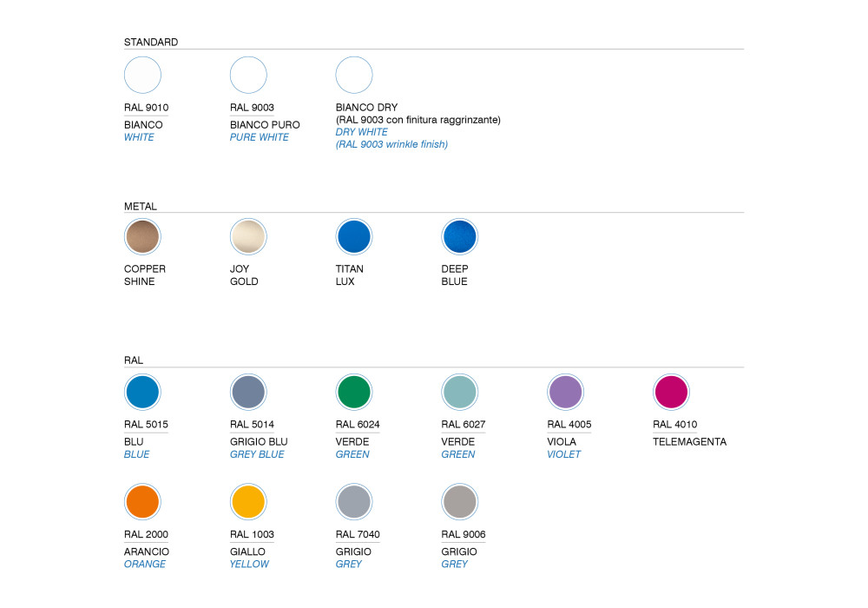This screenshot has width=868, height=608.
Task: Choose the RAL 5015 Blu color circle
Action: click(x=142, y=392)
